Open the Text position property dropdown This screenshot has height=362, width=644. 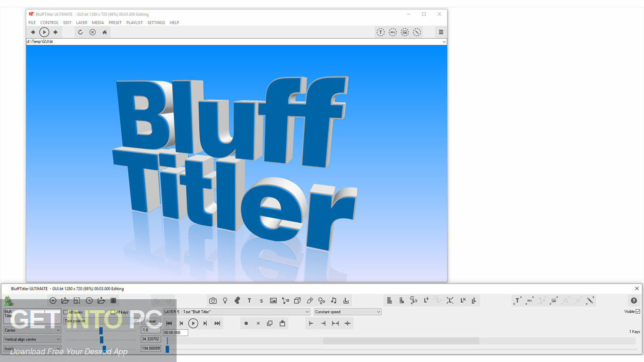click(101, 321)
